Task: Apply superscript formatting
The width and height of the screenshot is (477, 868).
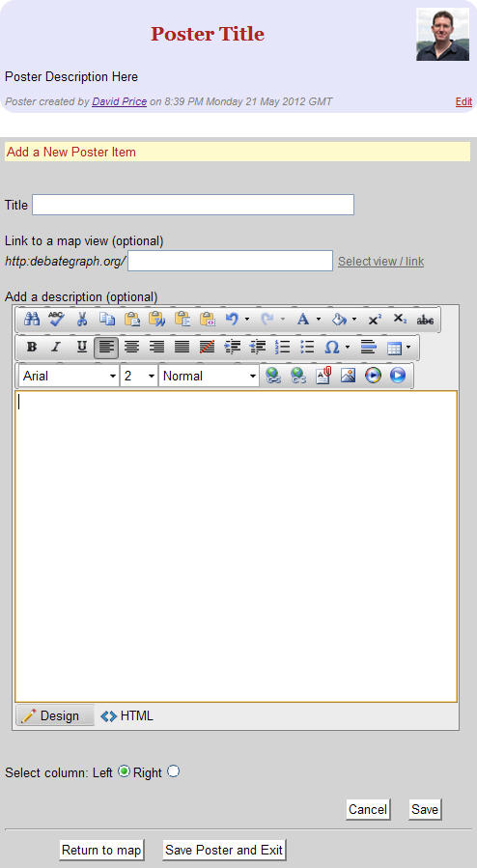Action: [x=375, y=320]
